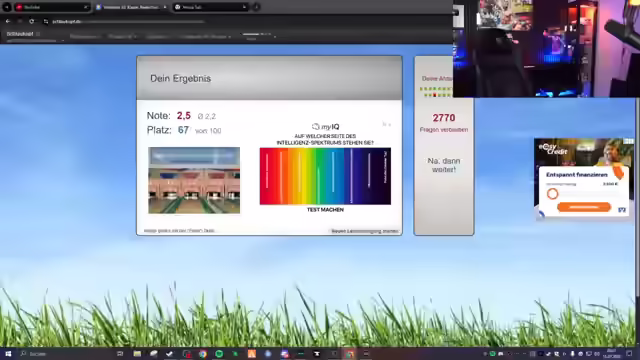The image size is (640, 360).
Task: Reload the page with the refresh icon
Action: pos(31,21)
